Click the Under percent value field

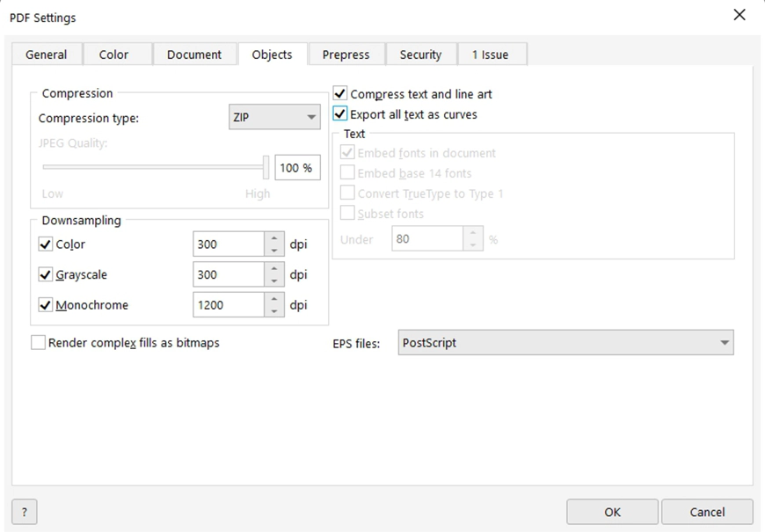click(x=427, y=238)
